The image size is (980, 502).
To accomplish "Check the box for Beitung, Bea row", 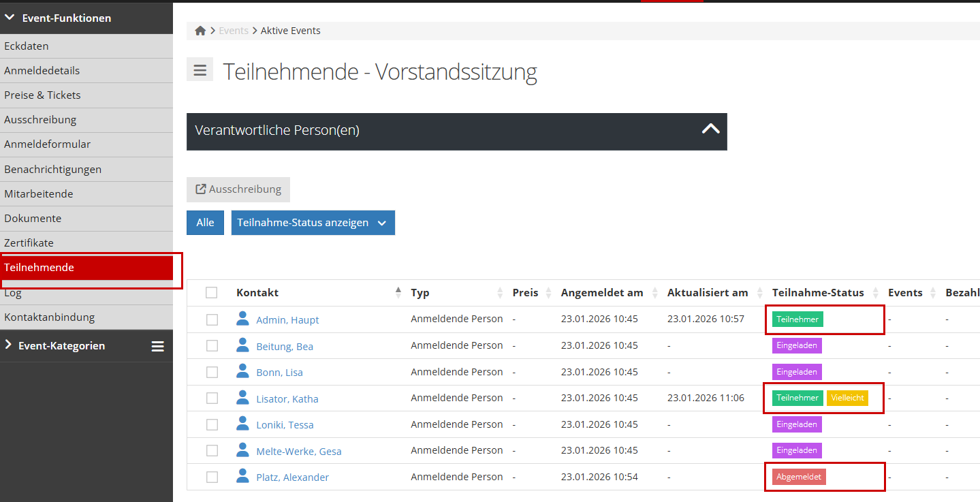I will (x=212, y=345).
